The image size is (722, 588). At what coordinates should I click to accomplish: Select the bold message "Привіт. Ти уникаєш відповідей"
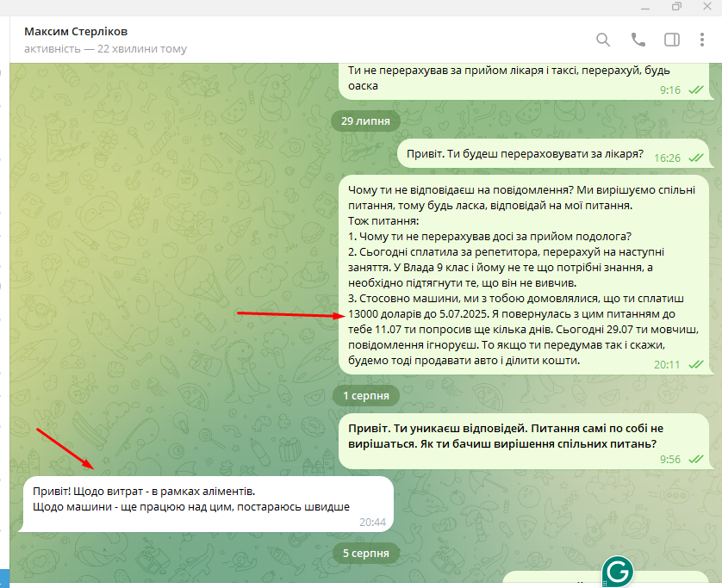pos(524,442)
